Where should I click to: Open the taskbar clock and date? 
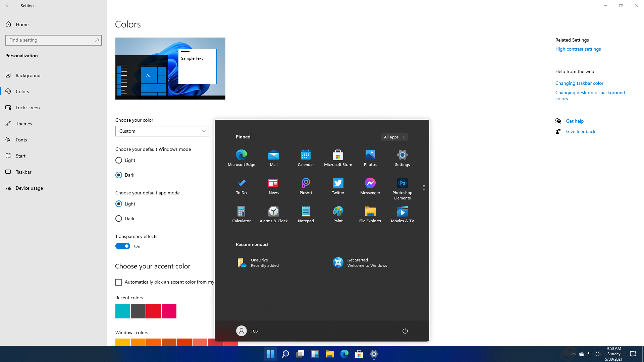[x=614, y=354]
